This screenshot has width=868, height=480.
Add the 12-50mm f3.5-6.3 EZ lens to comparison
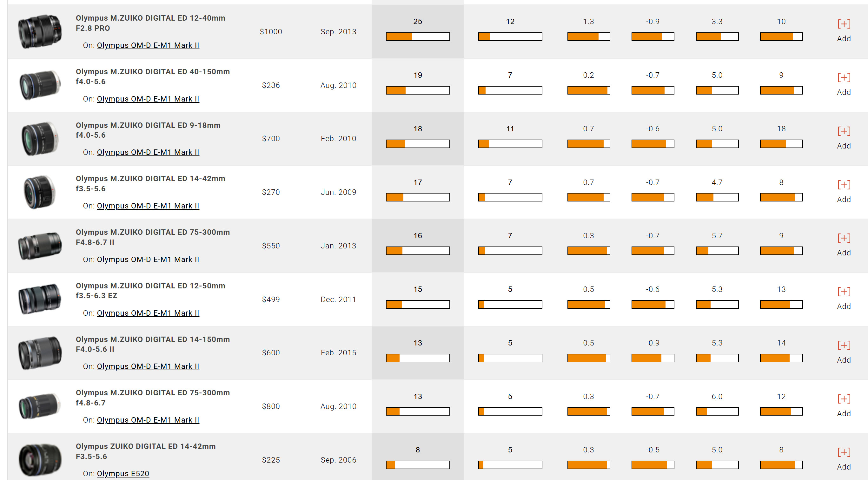(844, 299)
